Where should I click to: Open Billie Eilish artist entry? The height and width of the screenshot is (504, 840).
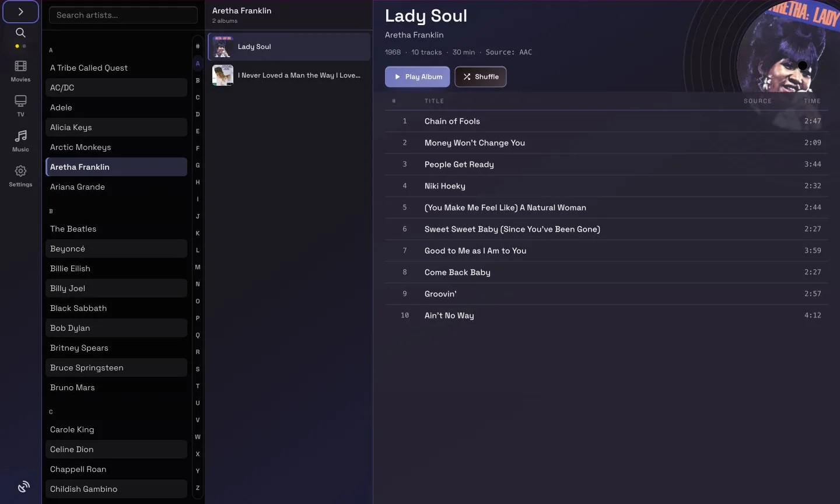pos(116,268)
